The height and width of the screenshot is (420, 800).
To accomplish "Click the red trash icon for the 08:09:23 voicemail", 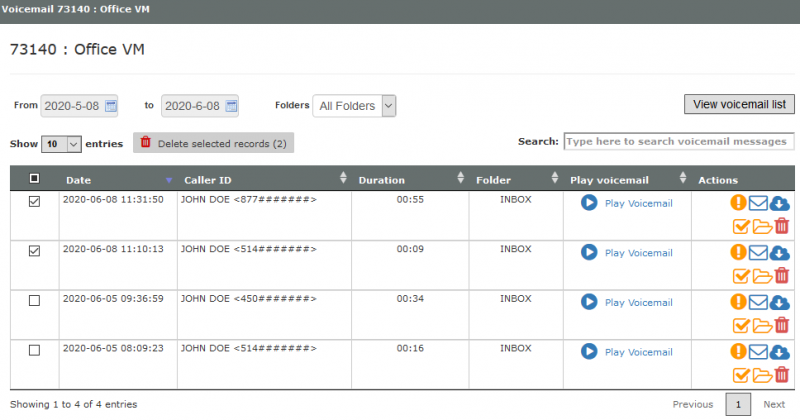I will (x=782, y=375).
